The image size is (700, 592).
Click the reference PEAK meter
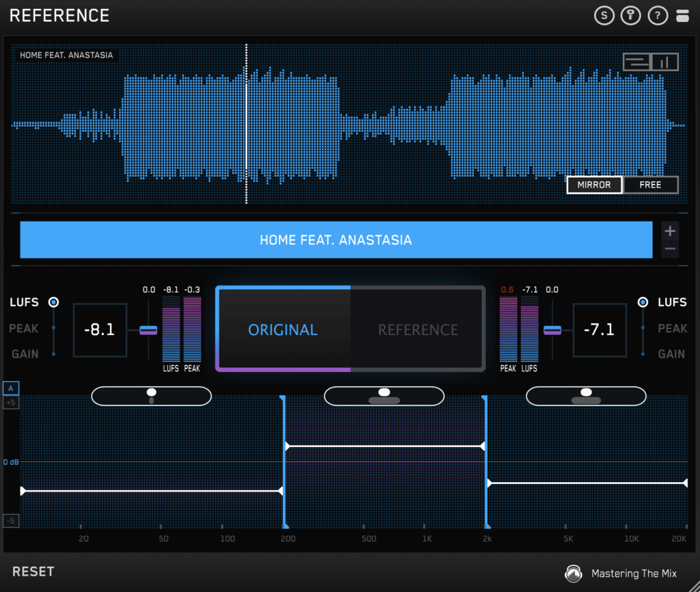coord(508,329)
